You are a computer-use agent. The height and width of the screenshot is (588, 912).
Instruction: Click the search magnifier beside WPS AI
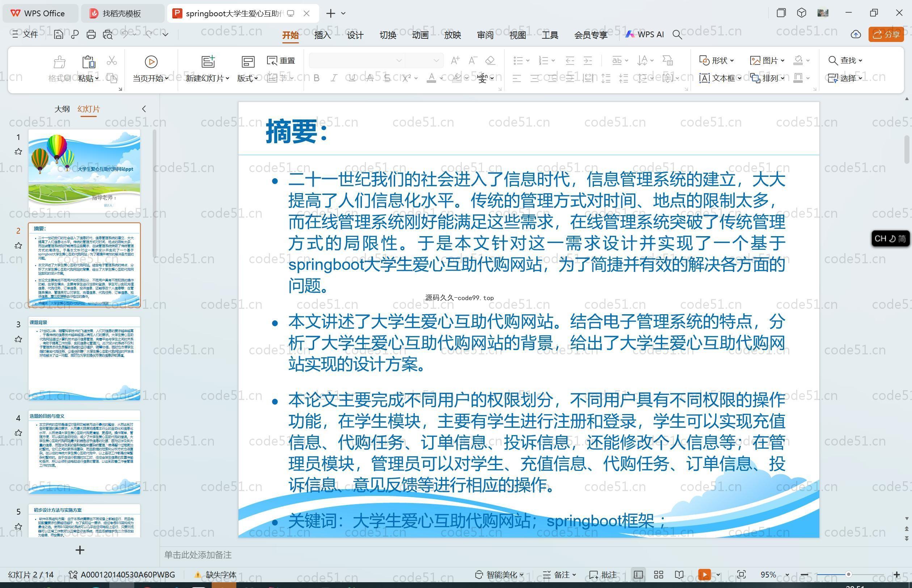pos(677,35)
